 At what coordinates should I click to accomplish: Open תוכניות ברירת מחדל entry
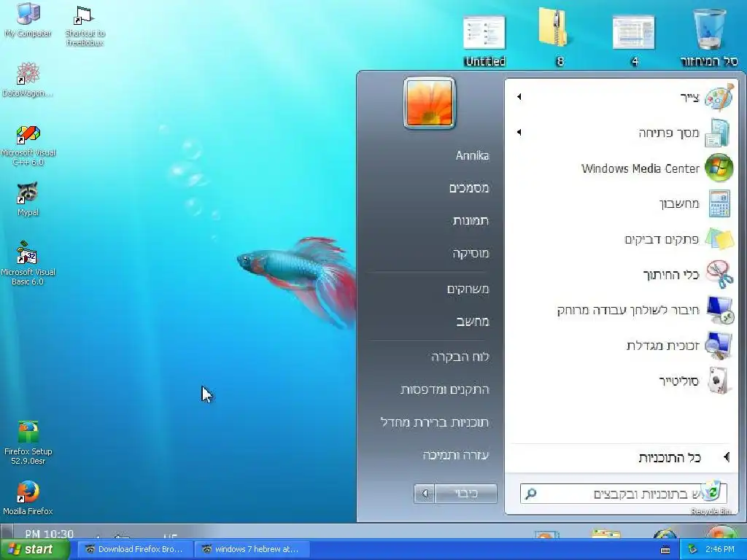tap(435, 422)
